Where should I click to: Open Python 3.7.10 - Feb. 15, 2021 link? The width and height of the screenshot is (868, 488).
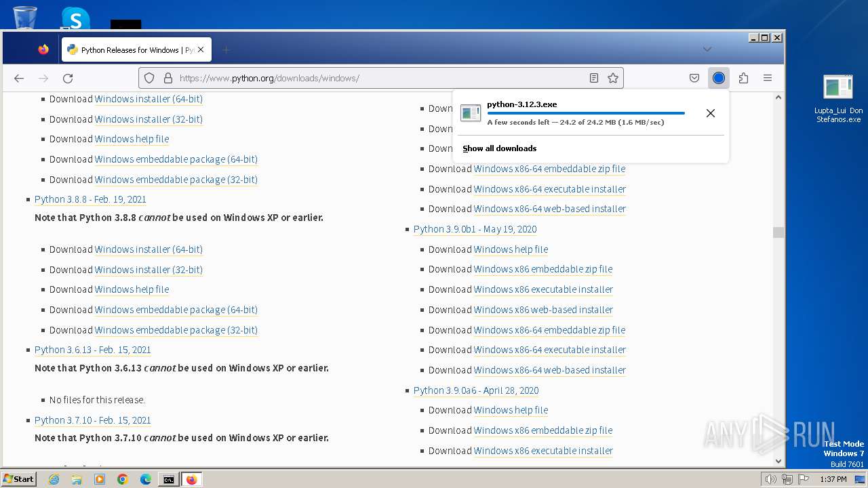pos(93,420)
